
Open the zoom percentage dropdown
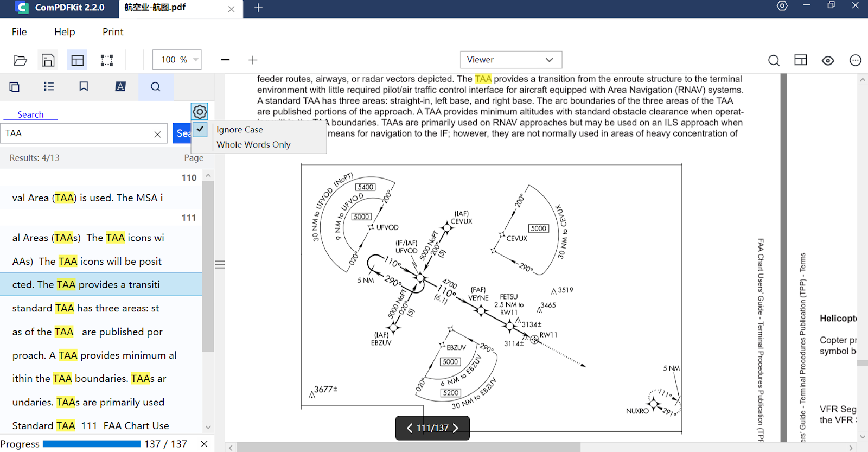pos(196,60)
